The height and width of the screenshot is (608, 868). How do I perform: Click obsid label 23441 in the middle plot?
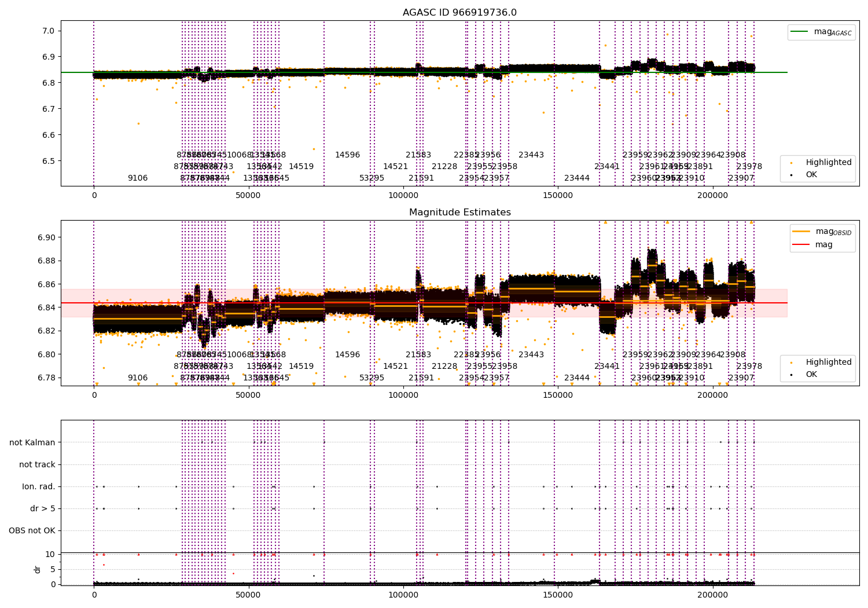[x=607, y=366]
